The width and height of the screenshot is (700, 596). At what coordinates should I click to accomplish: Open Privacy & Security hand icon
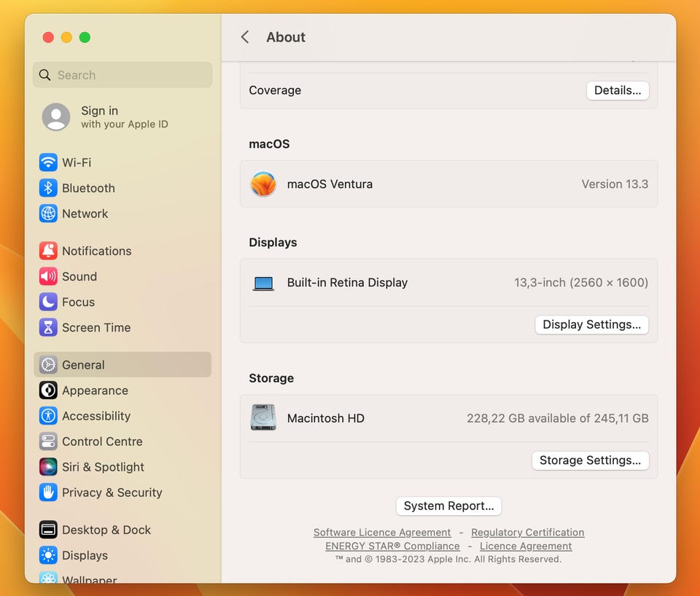(48, 493)
